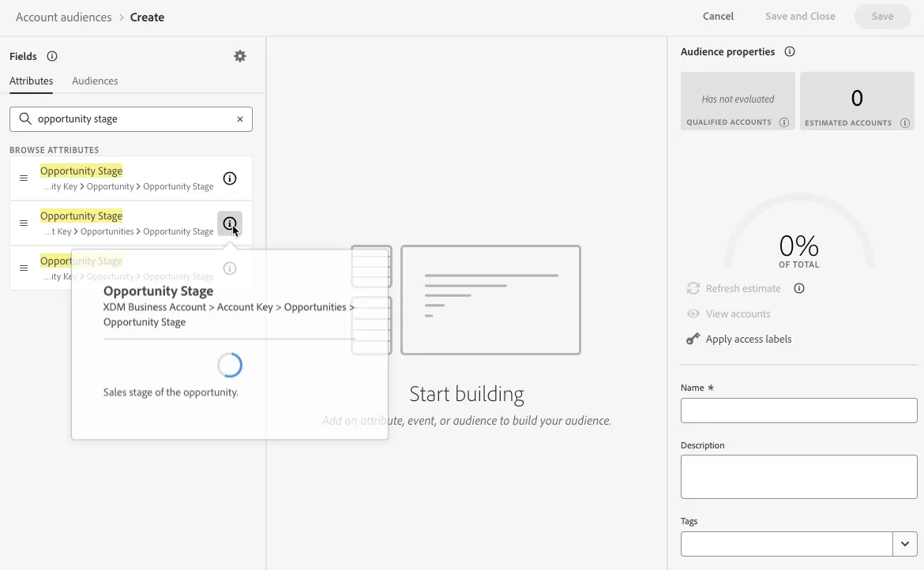The height and width of the screenshot is (570, 924).
Task: Clear the attribute search with the X icon
Action: tap(240, 119)
